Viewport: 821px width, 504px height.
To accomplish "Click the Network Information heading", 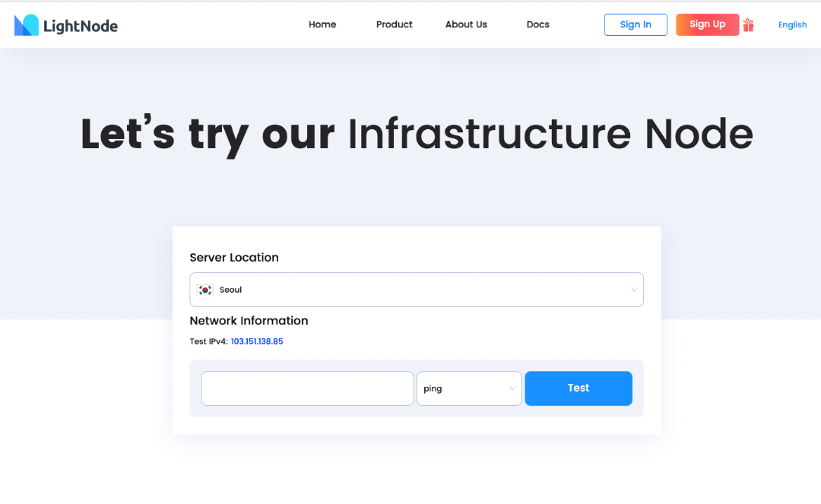I will pos(249,320).
